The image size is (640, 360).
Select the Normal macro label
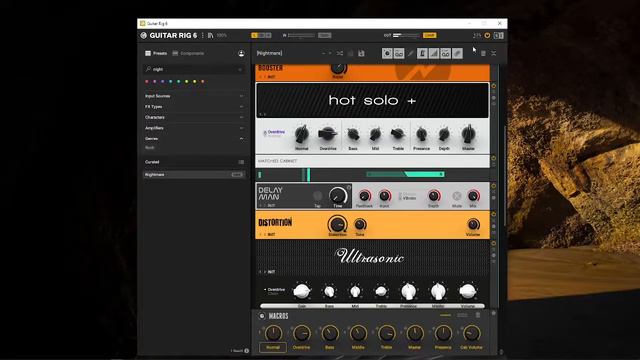(273, 347)
